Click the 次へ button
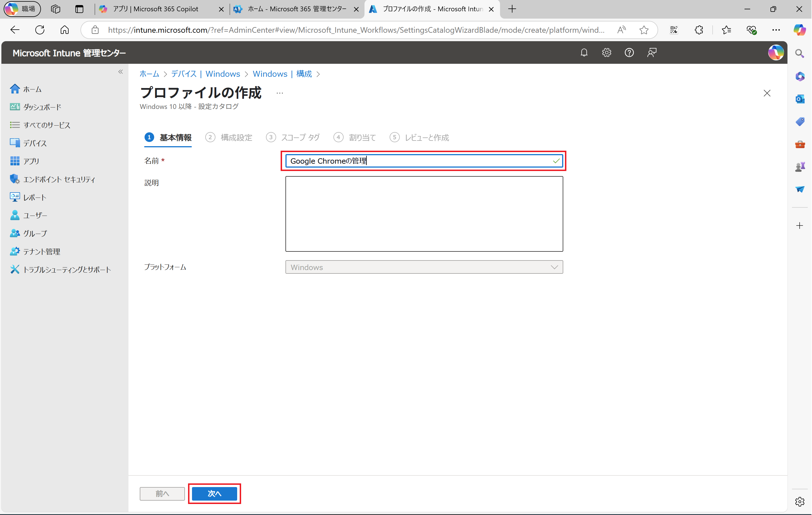 [x=215, y=494]
